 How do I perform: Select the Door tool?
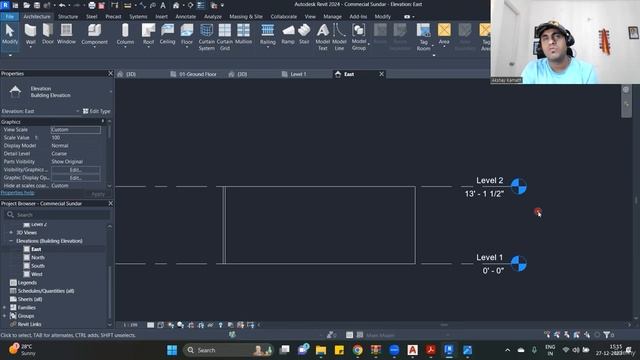click(x=48, y=33)
